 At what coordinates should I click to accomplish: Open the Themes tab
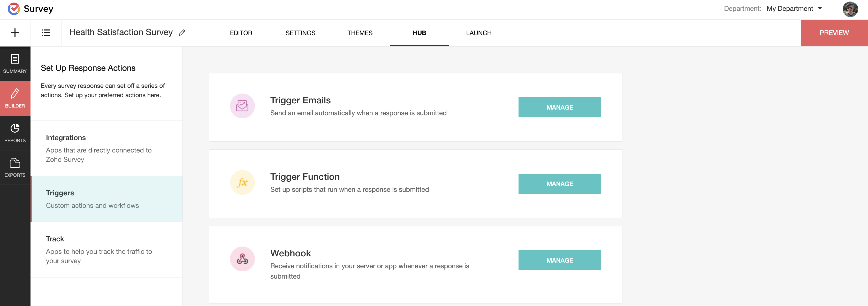pos(360,33)
